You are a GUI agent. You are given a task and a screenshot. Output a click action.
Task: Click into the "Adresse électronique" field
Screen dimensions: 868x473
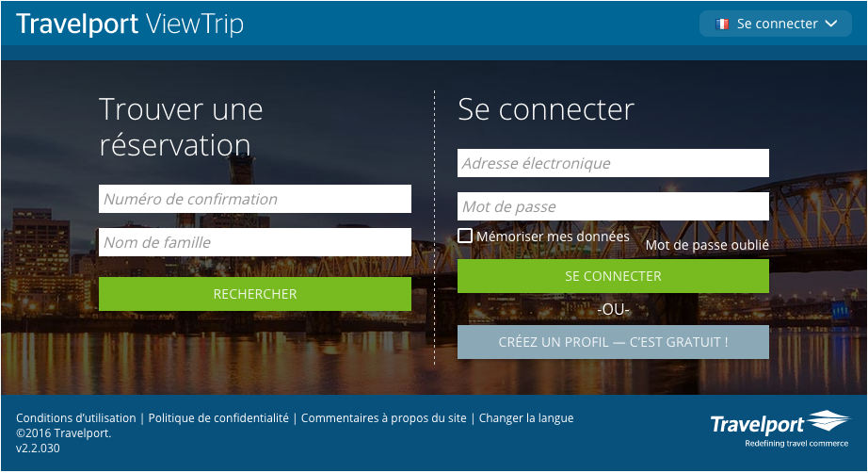[613, 163]
